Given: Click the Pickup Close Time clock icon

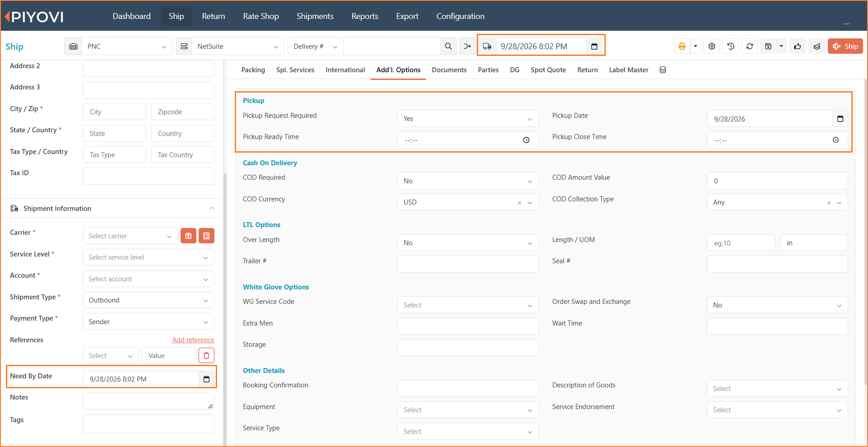Looking at the screenshot, I should tap(836, 140).
